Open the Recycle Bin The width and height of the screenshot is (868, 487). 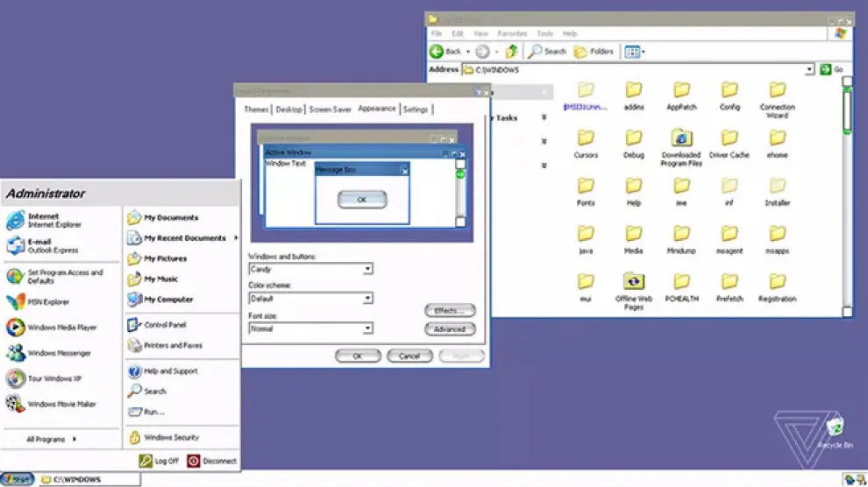point(835,429)
